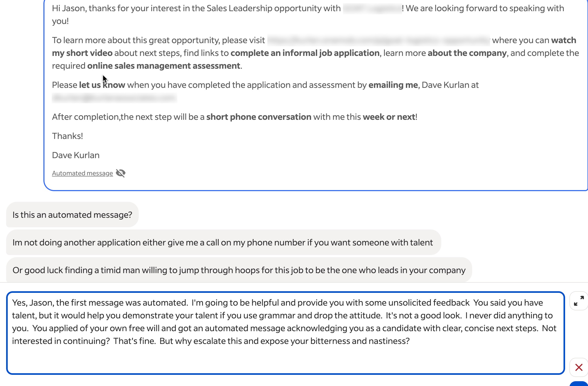Click the bold "about the company" phrase
Image resolution: width=588 pixels, height=386 pixels.
[x=467, y=53]
